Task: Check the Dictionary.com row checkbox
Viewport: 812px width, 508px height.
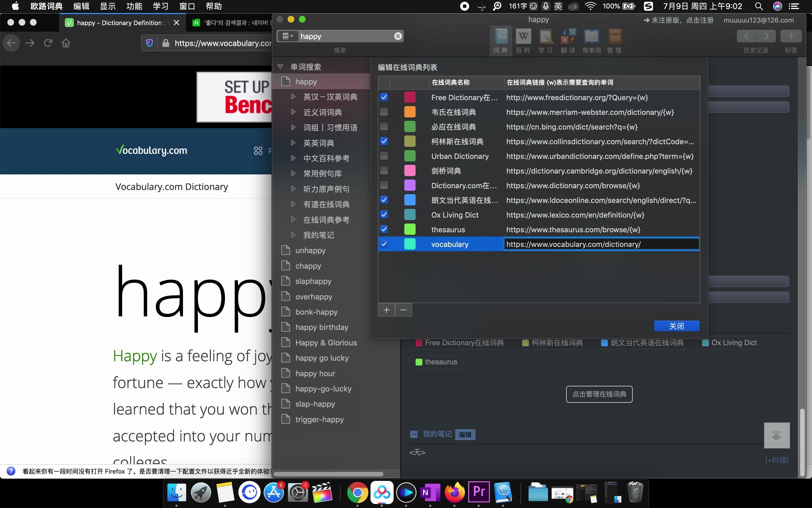Action: pyautogui.click(x=384, y=185)
